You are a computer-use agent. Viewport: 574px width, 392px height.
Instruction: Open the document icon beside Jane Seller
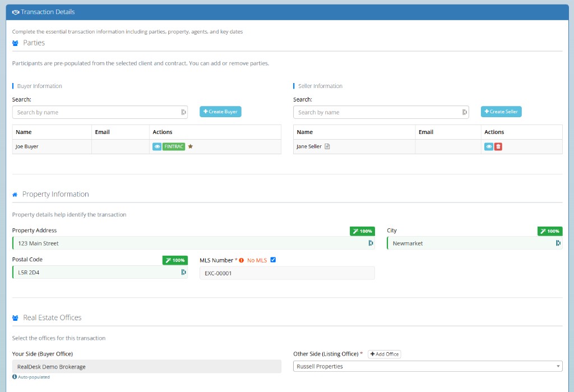pyautogui.click(x=327, y=146)
